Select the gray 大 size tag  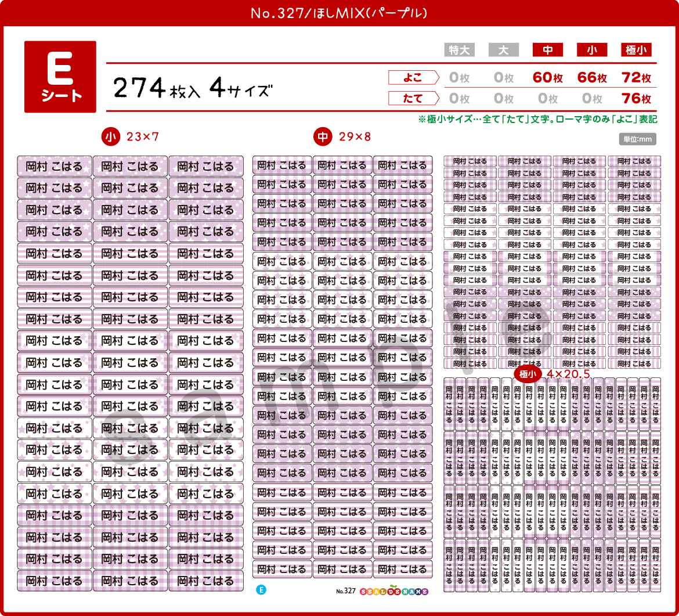click(504, 50)
